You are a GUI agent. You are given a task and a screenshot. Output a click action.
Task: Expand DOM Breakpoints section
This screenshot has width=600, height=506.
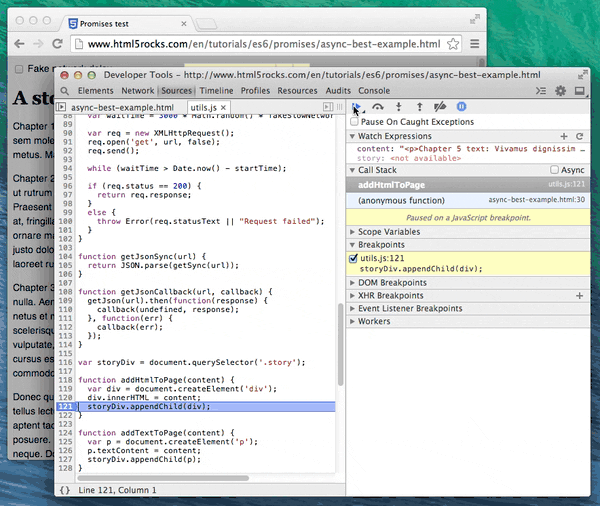(391, 283)
